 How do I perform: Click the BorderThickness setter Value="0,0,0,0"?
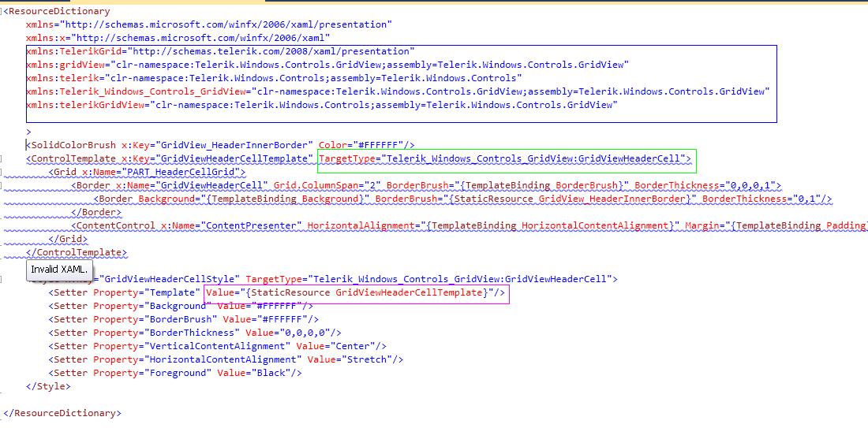pyautogui.click(x=288, y=333)
